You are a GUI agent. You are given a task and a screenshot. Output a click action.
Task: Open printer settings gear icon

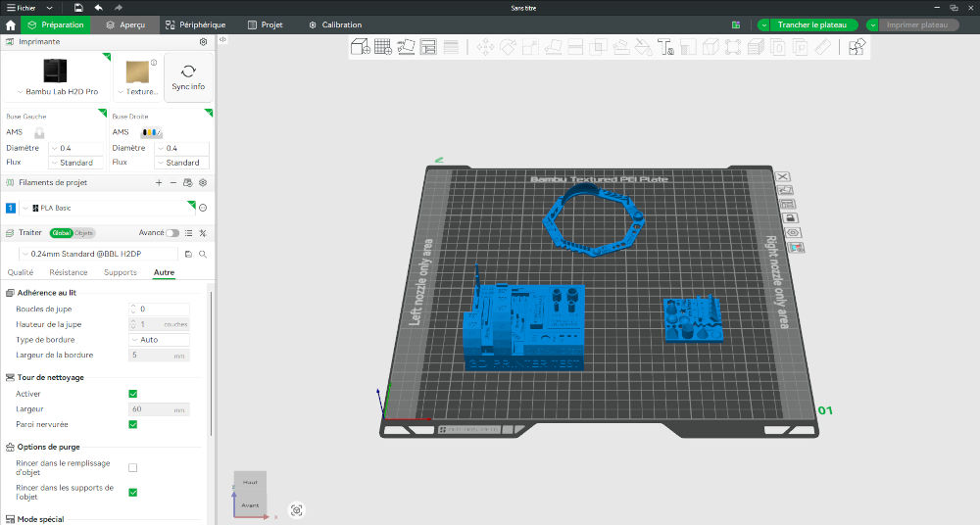click(203, 42)
